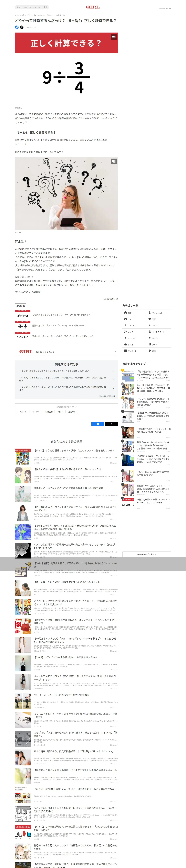
Task: Open article 泣きぼくろとは？ほくろについて
Action: pyautogui.click(x=69, y=488)
